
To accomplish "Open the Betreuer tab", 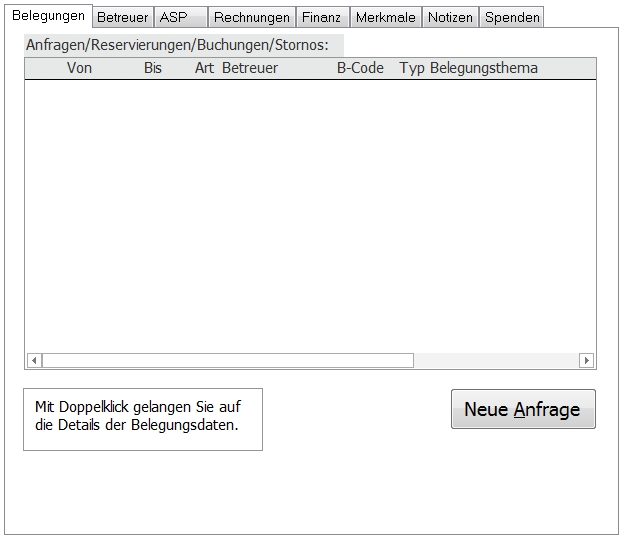I will pos(122,17).
